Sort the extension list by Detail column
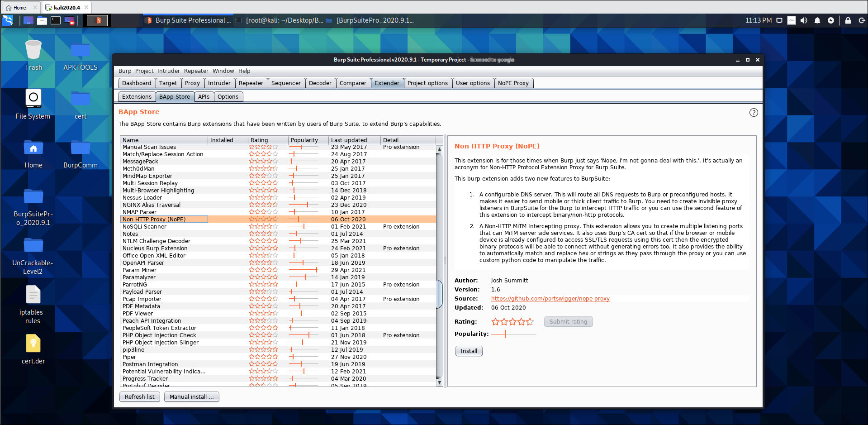The image size is (868, 425). 408,140
